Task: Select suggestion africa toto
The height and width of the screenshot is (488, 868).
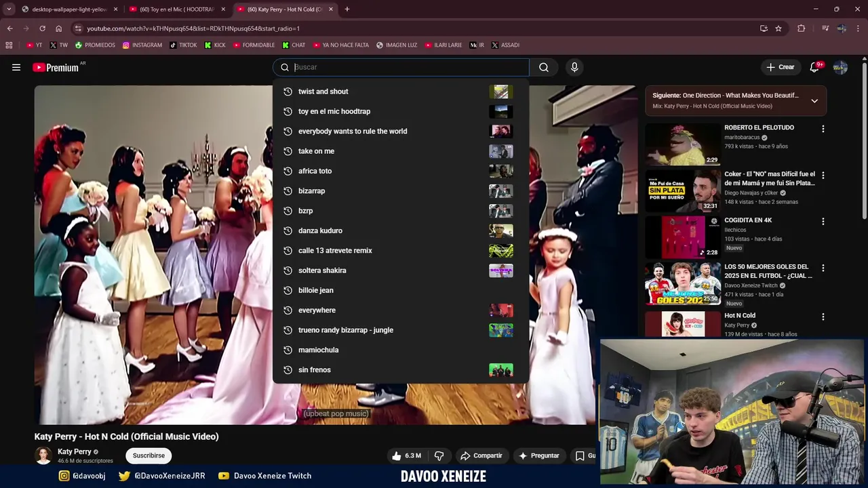Action: click(x=401, y=171)
